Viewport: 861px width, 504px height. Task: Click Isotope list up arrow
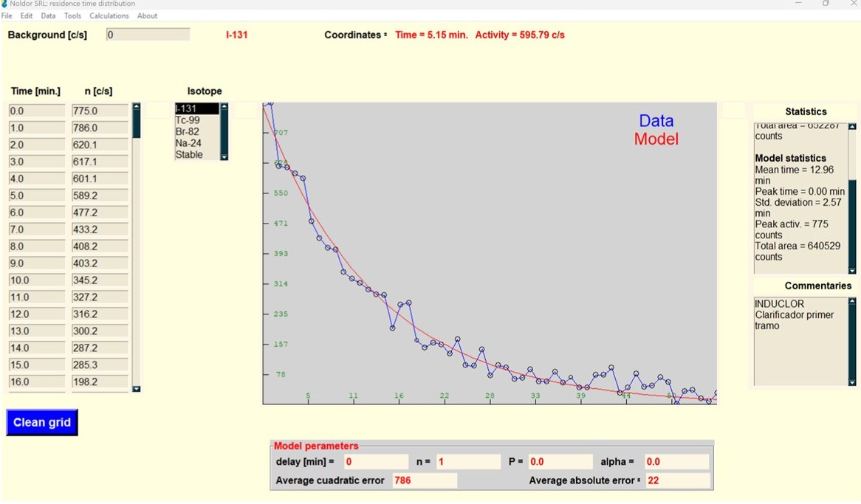pyautogui.click(x=224, y=106)
